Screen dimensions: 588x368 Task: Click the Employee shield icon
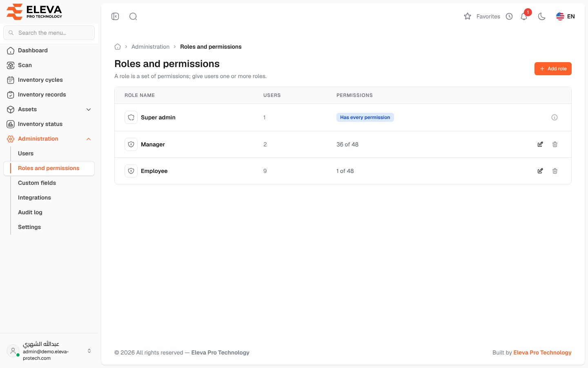[131, 171]
